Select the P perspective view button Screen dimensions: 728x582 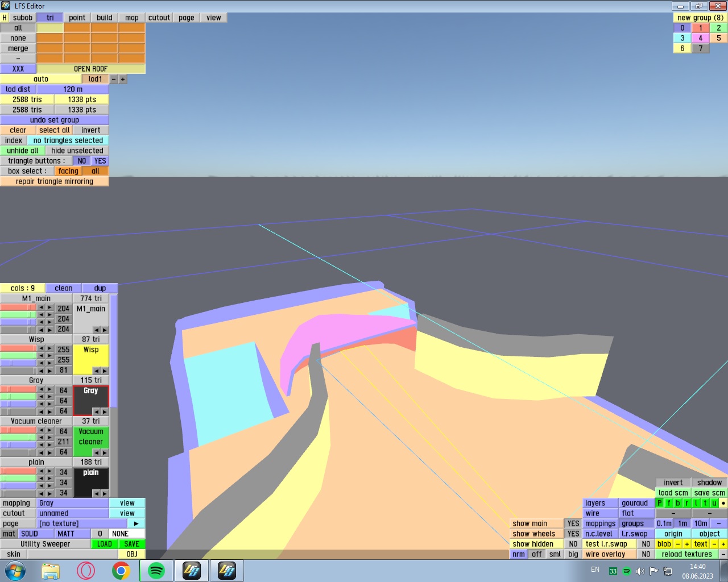[660, 503]
